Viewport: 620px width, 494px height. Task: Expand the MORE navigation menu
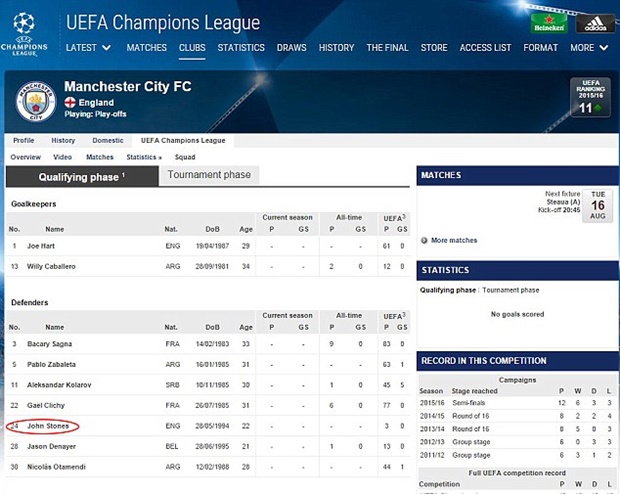[588, 47]
